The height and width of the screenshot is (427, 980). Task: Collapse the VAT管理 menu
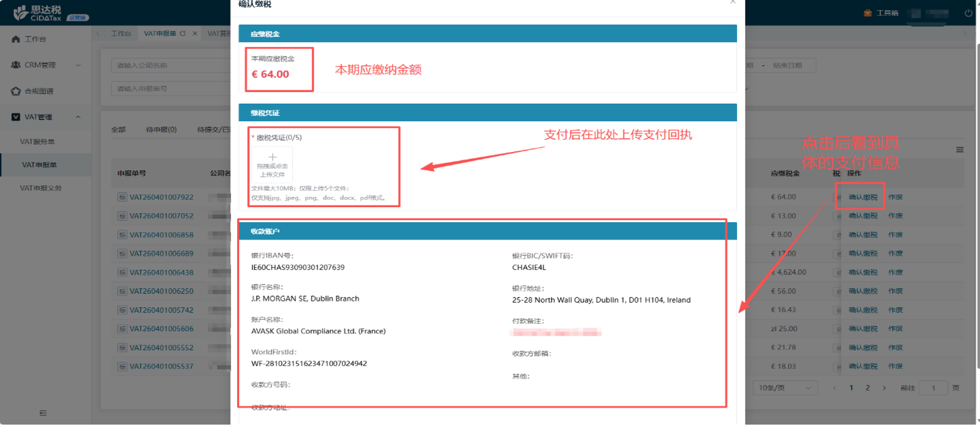pyautogui.click(x=78, y=117)
